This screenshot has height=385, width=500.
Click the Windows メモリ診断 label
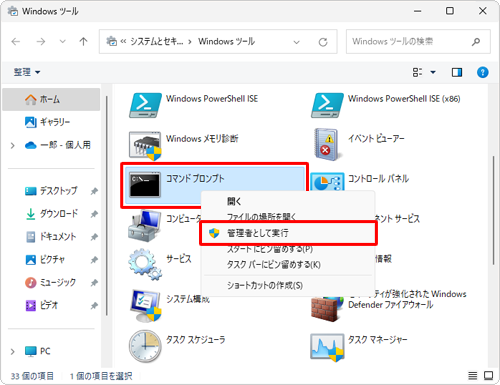click(x=202, y=138)
